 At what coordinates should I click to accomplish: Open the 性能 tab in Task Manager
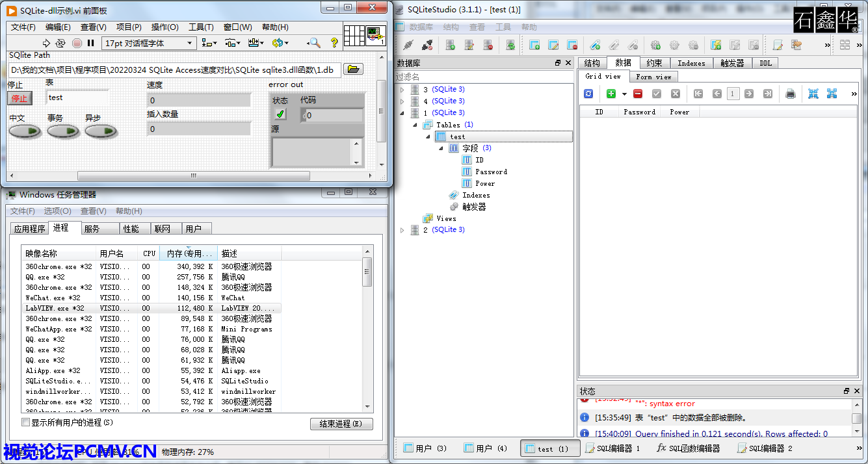[x=131, y=229]
